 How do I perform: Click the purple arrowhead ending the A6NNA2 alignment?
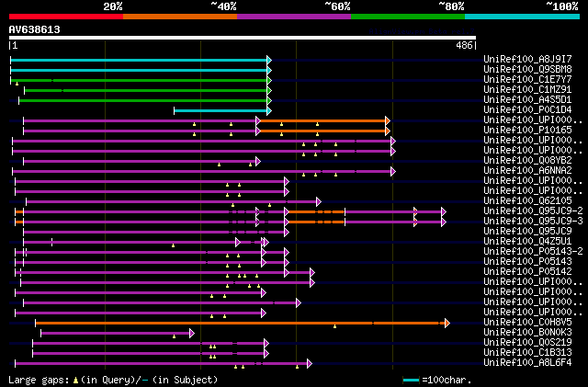click(x=393, y=172)
